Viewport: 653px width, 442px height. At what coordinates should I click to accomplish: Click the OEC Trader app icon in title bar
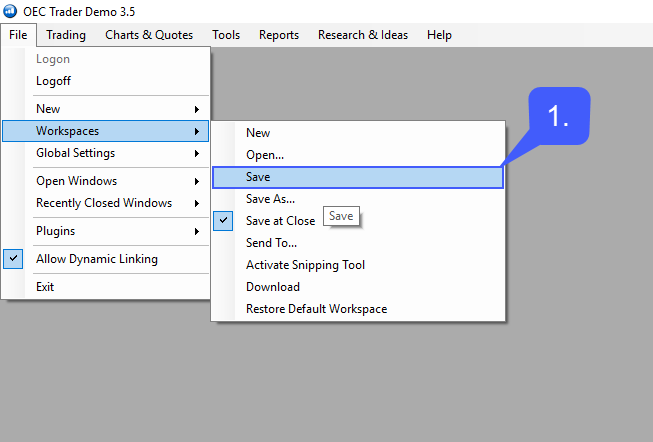coord(10,11)
